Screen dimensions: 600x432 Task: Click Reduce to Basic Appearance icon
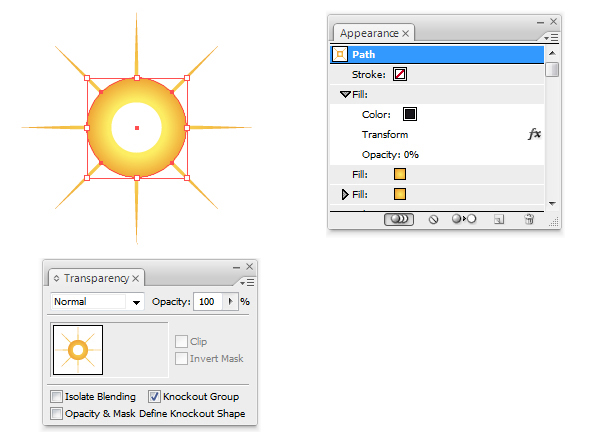464,219
